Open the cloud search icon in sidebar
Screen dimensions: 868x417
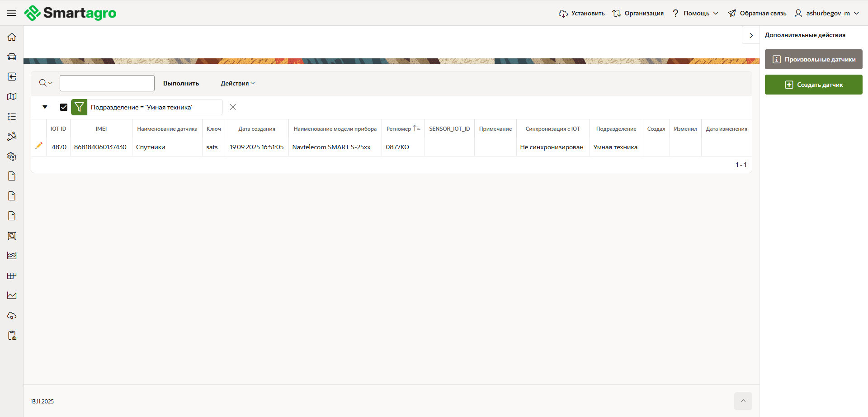12,316
